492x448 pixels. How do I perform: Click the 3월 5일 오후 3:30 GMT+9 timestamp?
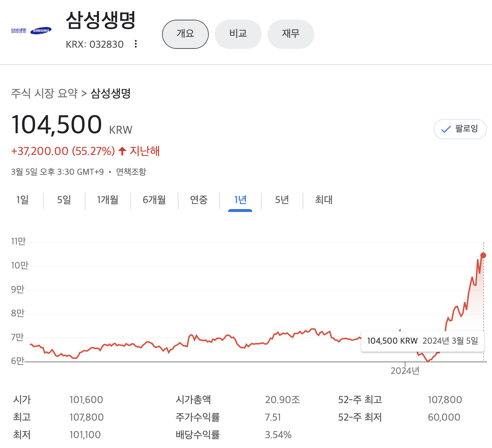[57, 172]
